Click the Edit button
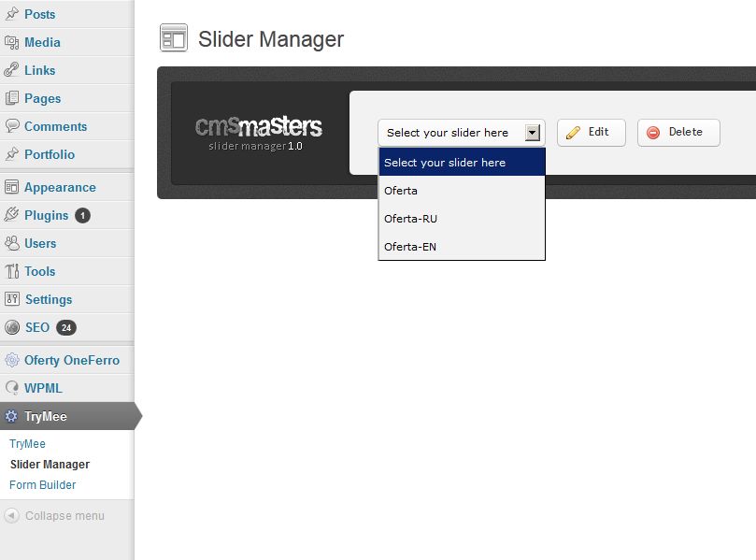Viewport: 756px width, 560px height. [x=592, y=133]
